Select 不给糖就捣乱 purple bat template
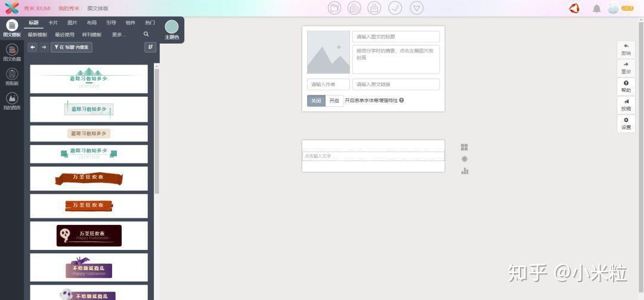 tap(89, 268)
